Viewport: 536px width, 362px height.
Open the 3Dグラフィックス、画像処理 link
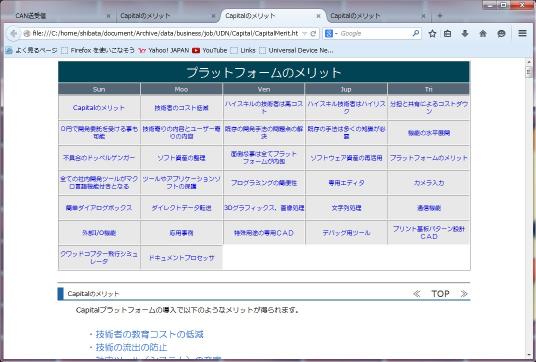point(264,208)
